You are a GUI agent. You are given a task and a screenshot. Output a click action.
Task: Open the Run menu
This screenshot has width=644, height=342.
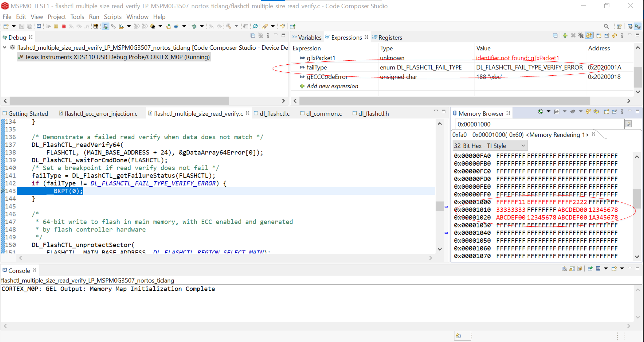(x=94, y=17)
